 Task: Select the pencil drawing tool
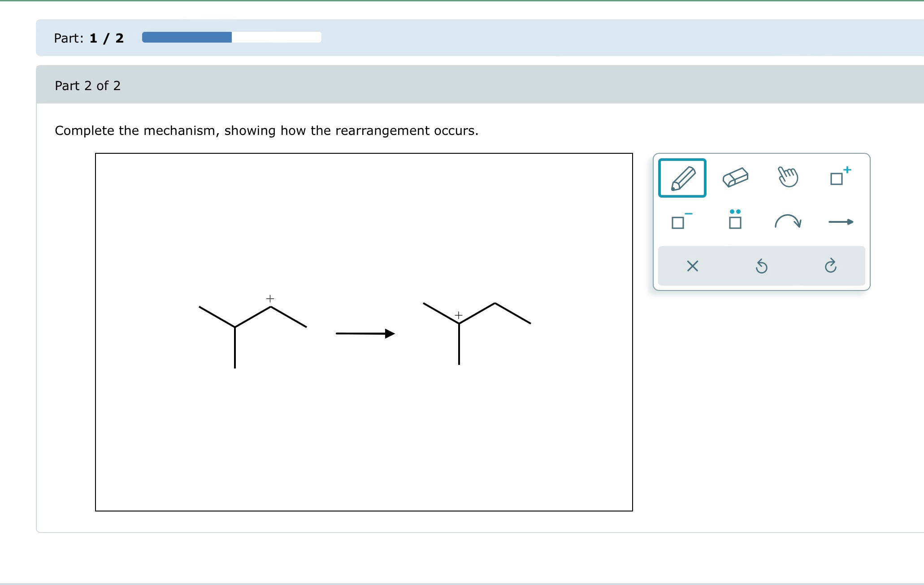(x=681, y=178)
